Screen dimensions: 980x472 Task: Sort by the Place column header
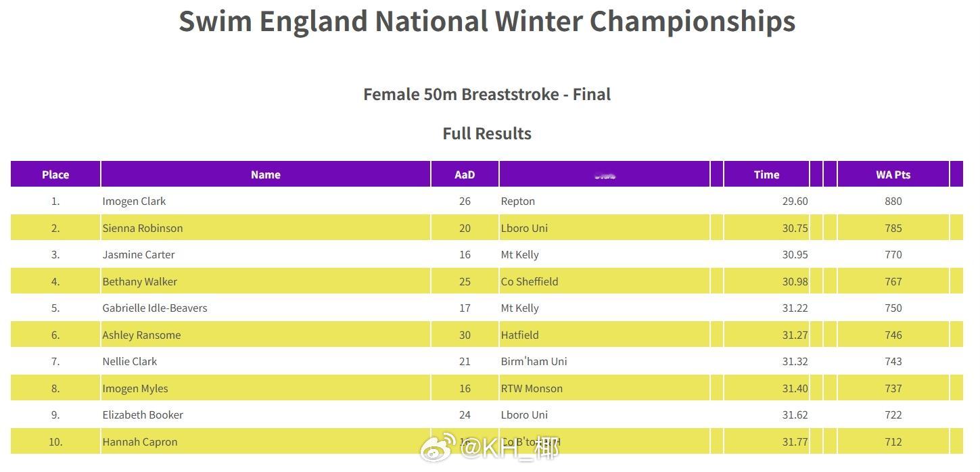coord(55,174)
